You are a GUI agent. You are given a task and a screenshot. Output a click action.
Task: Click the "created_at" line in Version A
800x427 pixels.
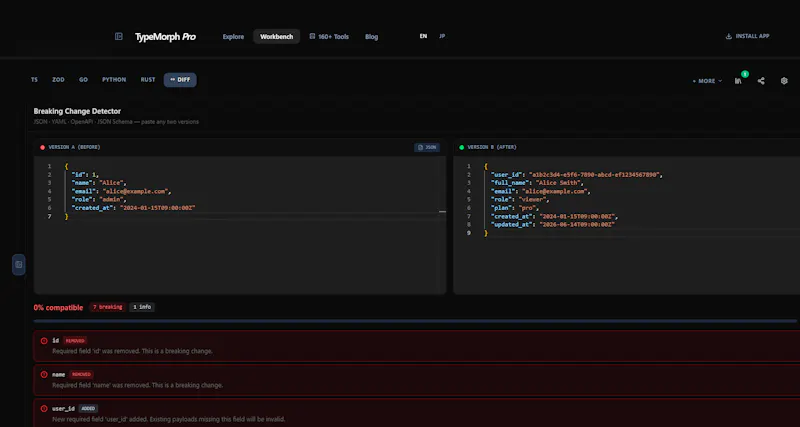coord(133,208)
